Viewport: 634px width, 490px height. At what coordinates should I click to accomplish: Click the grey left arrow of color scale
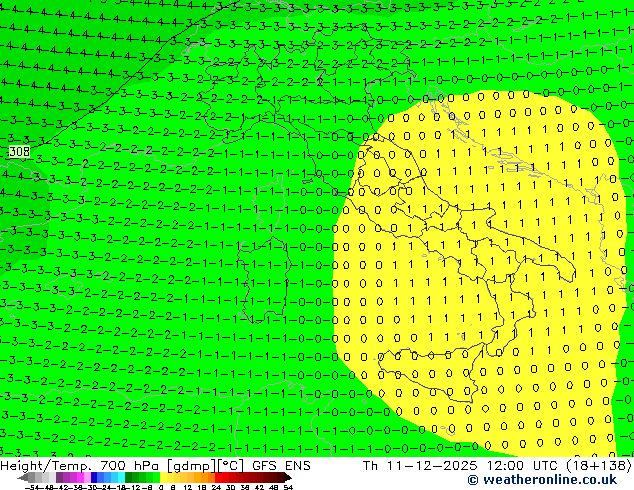[x=23, y=477]
